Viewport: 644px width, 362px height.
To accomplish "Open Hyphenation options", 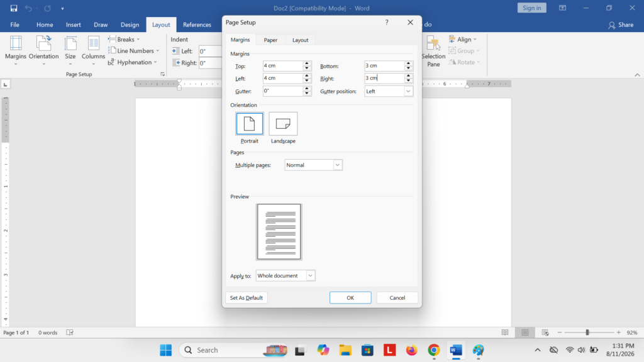I will coord(132,62).
